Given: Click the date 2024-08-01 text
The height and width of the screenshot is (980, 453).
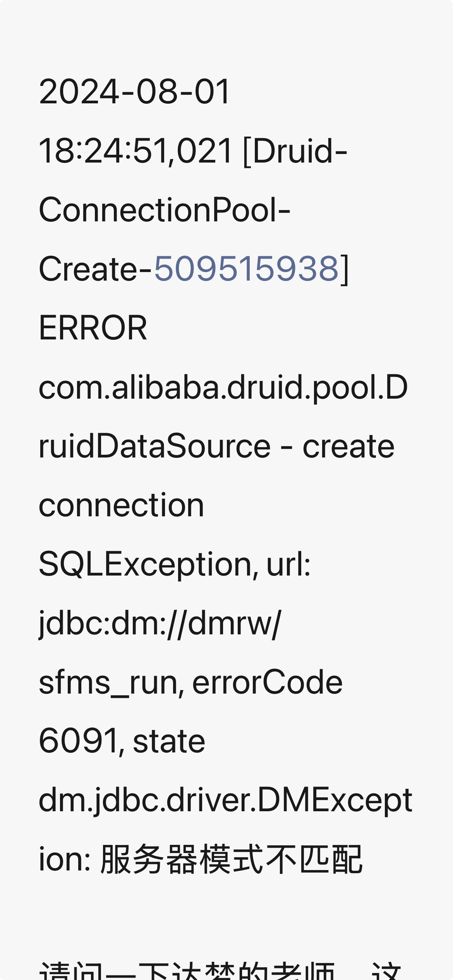Looking at the screenshot, I should click(135, 92).
